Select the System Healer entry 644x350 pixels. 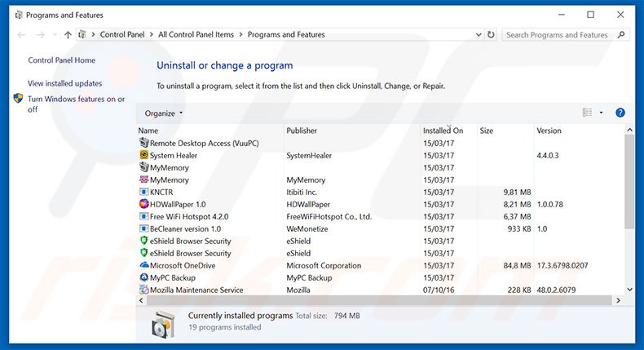[x=174, y=156]
